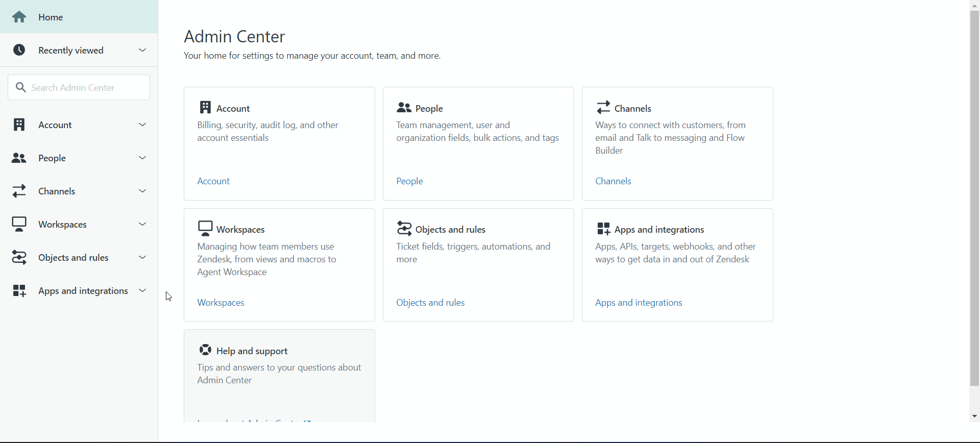980x443 pixels.
Task: Click the Channels card title text
Action: coord(633,108)
